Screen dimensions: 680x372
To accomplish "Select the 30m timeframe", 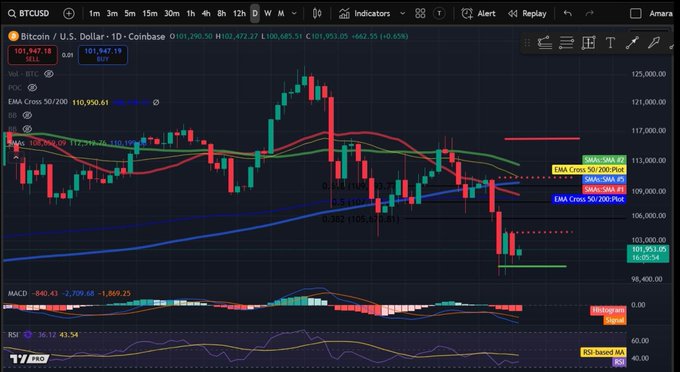I will pos(172,13).
